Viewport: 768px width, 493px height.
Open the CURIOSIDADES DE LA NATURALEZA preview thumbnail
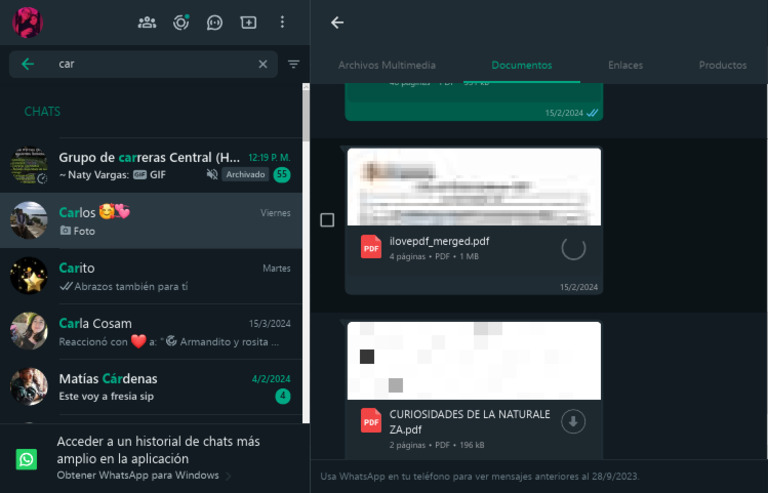tap(474, 361)
